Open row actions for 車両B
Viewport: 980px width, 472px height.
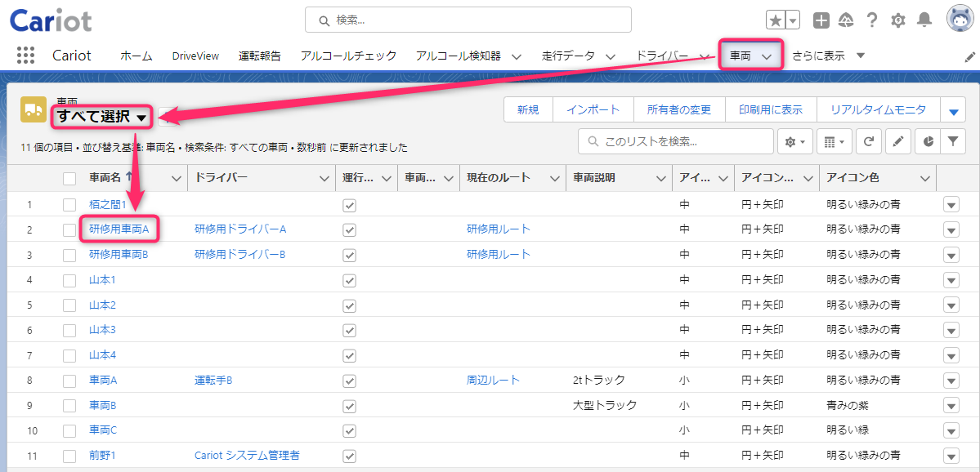[951, 406]
